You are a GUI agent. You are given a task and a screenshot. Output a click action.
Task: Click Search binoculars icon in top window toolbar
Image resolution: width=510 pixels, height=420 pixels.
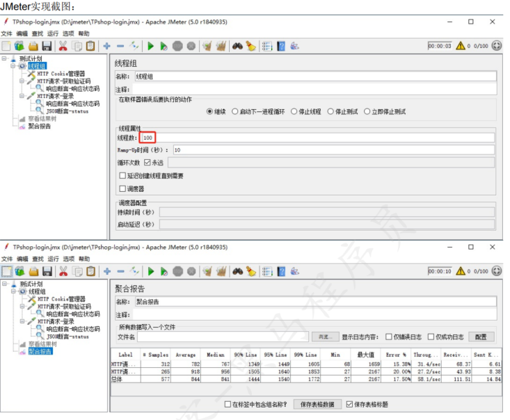[x=237, y=46]
